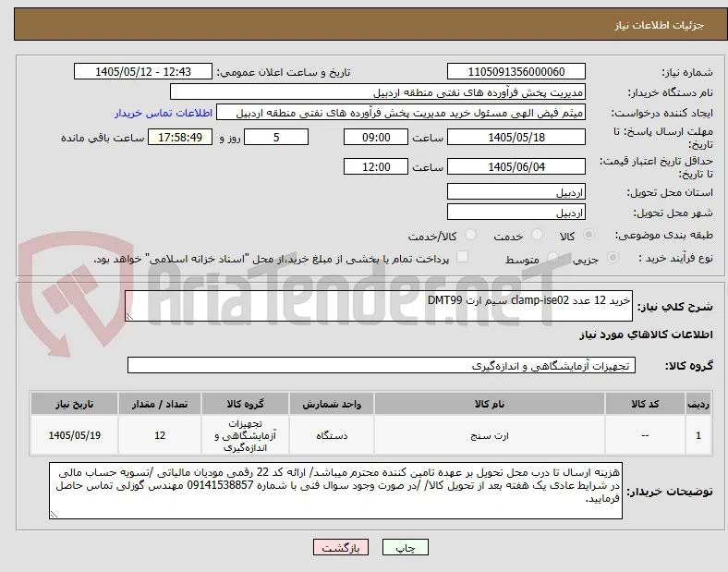
Task: Click the remaining days field showing 5
Action: 276,137
